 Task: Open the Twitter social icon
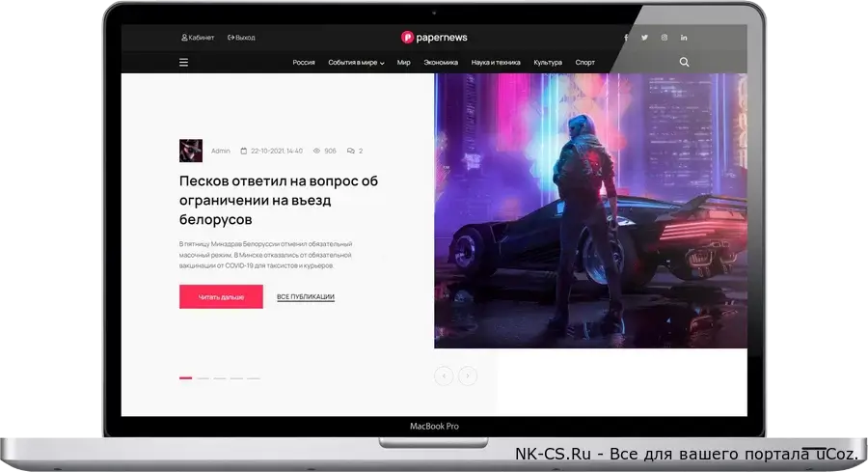[x=645, y=38]
